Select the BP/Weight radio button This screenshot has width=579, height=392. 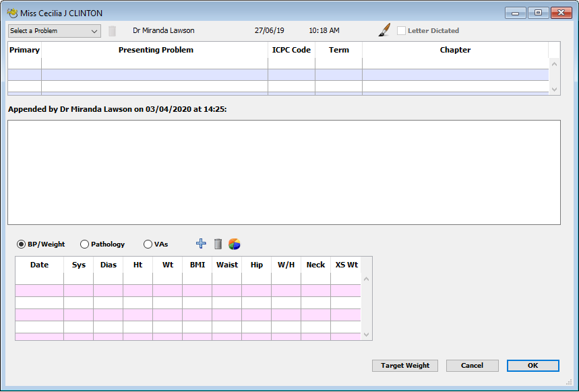(x=22, y=244)
